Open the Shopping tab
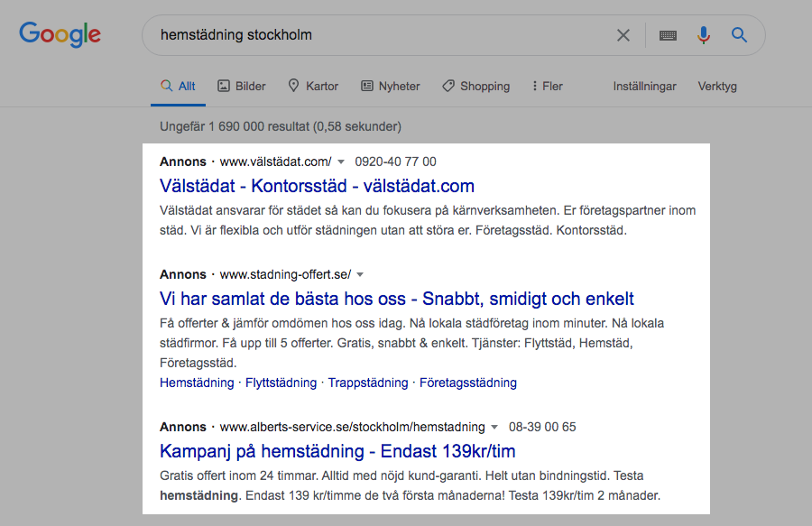The image size is (812, 526). point(476,86)
